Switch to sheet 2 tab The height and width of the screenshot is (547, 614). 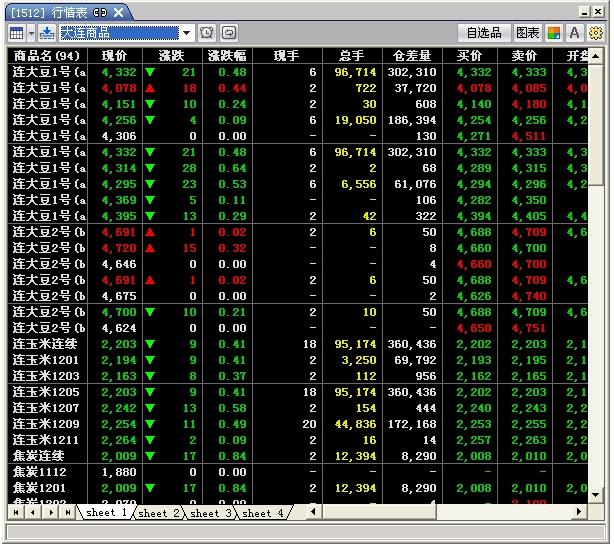[160, 513]
